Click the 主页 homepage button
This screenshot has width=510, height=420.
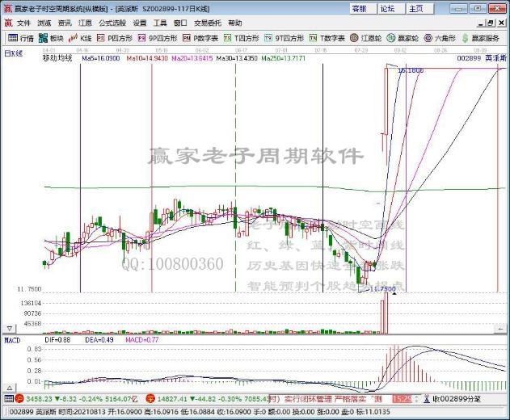(x=420, y=8)
